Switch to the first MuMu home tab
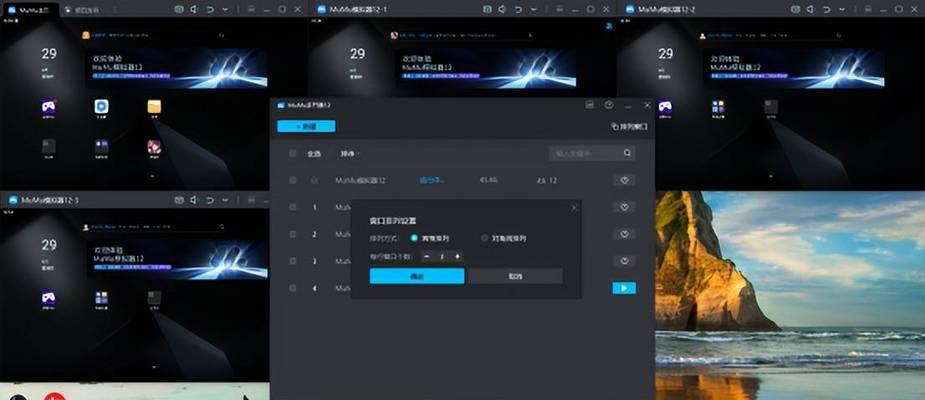The image size is (925, 400). pyautogui.click(x=29, y=10)
